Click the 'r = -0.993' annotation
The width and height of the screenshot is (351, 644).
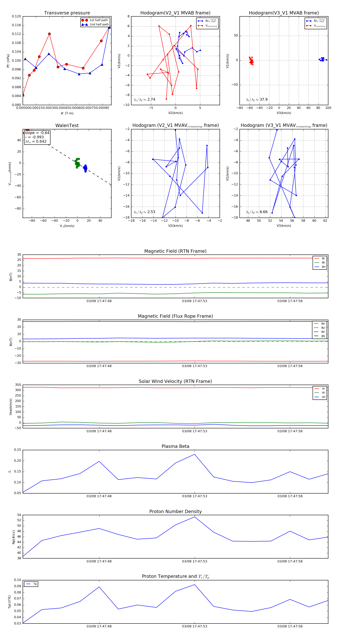tap(35, 137)
